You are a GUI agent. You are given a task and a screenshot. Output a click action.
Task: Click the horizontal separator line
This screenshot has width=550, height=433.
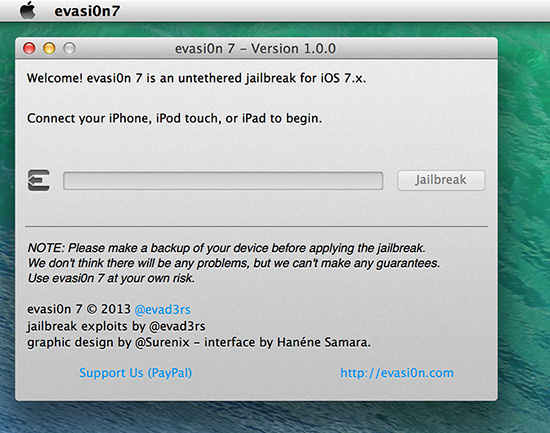(256, 227)
